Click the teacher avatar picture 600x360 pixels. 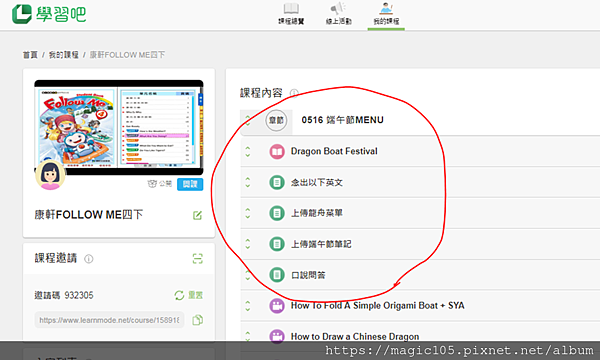50,175
